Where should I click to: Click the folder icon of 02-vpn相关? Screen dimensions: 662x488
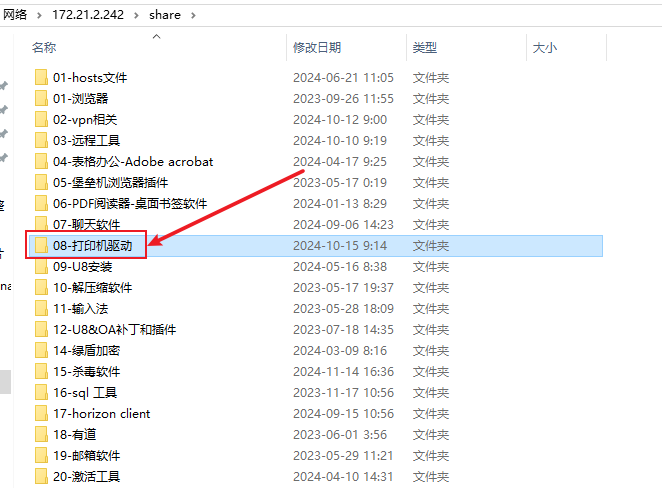click(41, 119)
